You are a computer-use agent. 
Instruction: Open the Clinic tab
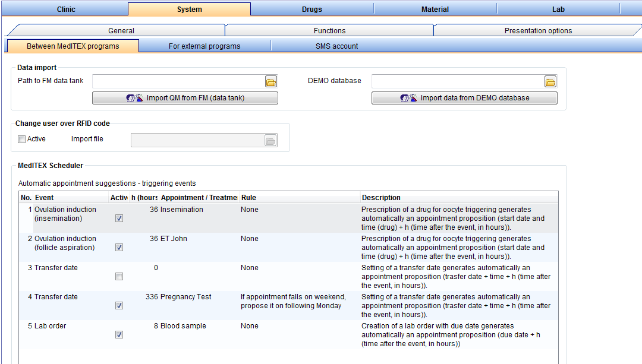click(x=66, y=9)
